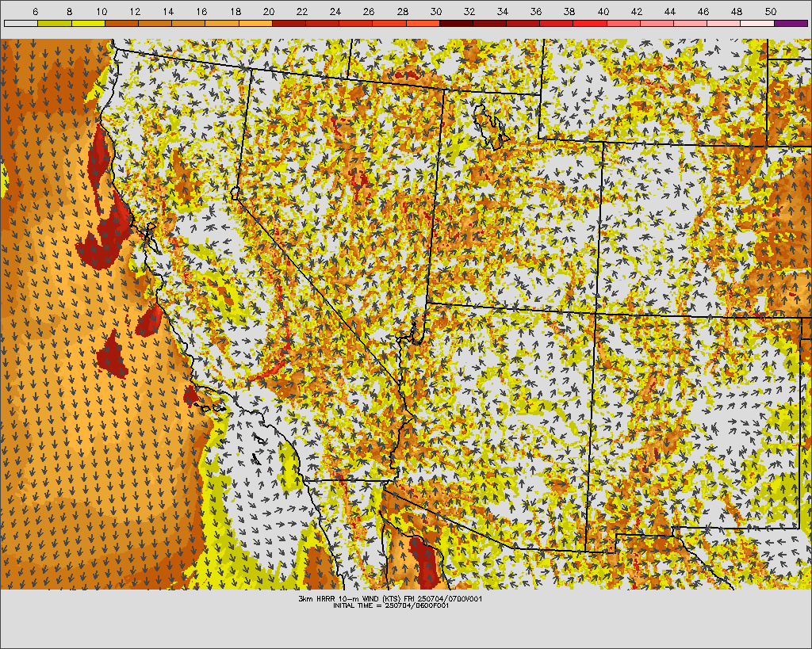The height and width of the screenshot is (649, 812).
Task: Click the legend label "6"
Action: point(35,11)
